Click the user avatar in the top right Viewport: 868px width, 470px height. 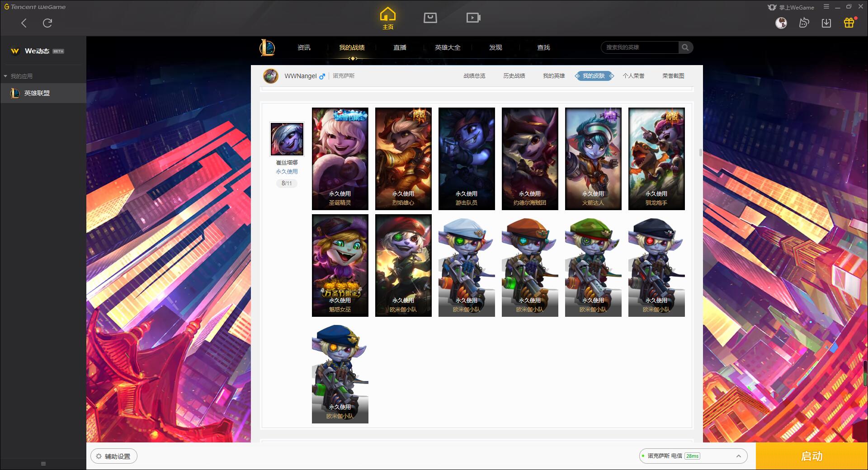(781, 23)
